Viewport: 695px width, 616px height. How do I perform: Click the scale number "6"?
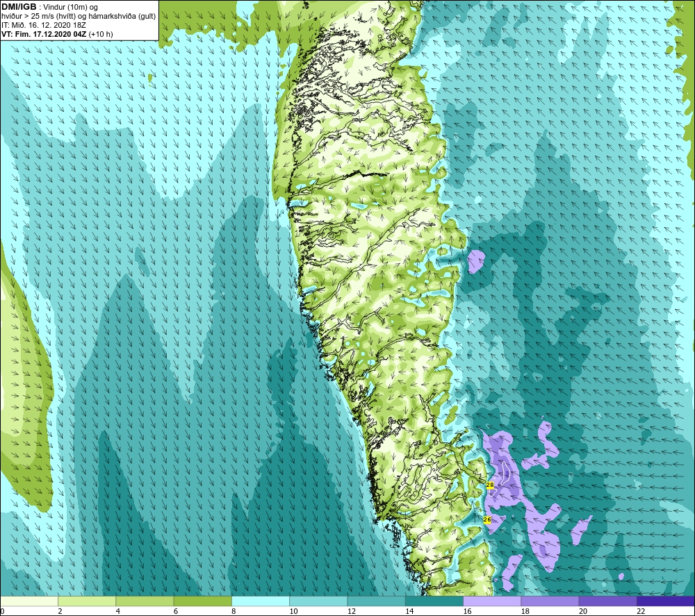pos(176,612)
